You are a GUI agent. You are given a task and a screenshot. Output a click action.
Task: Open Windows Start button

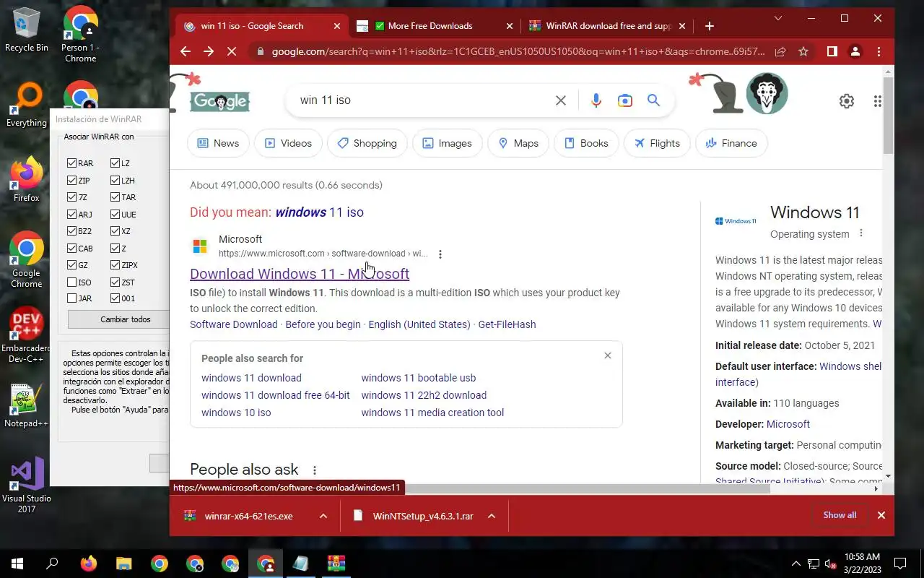pyautogui.click(x=17, y=564)
